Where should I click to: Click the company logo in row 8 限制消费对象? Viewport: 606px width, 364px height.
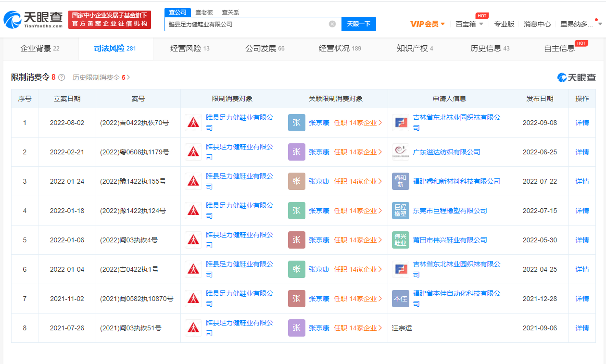[193, 328]
